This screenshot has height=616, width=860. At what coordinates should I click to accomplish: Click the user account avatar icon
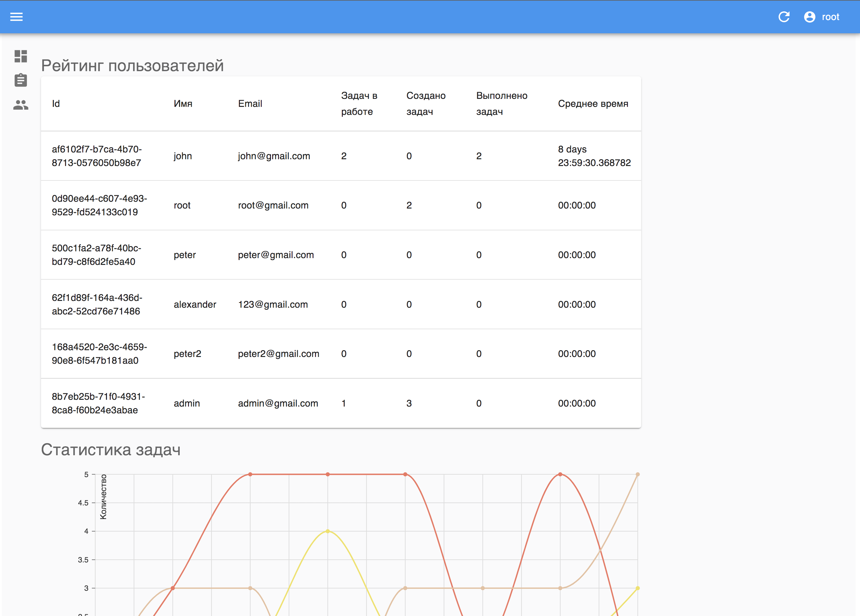click(809, 17)
